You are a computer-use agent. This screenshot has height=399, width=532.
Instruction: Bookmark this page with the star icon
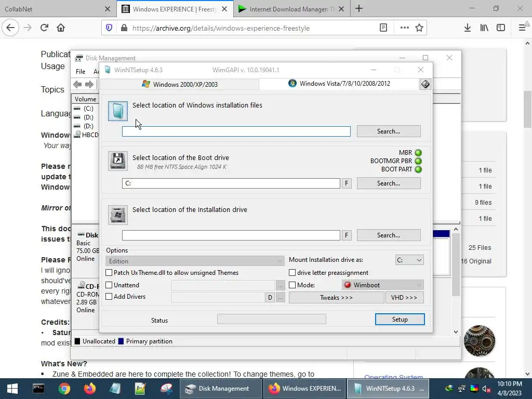tap(419, 28)
